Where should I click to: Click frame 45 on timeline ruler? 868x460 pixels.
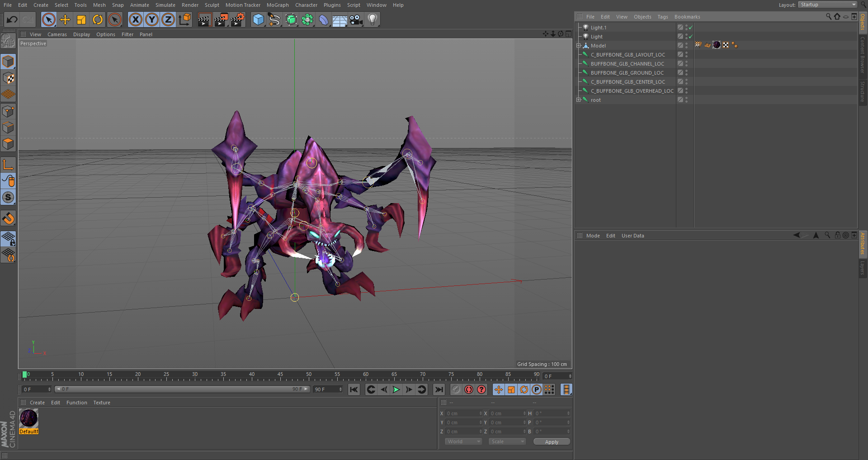(x=280, y=375)
